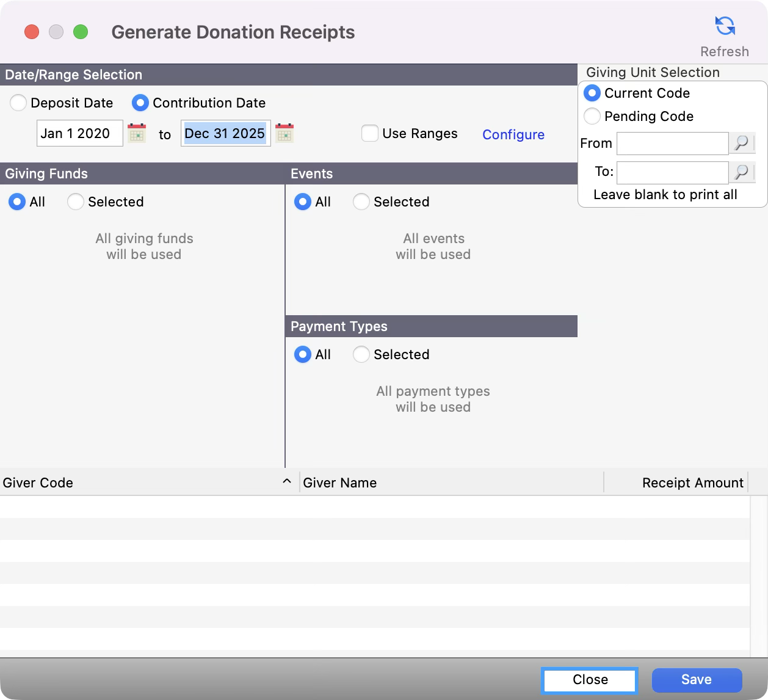Sort by the Giver Code column header
The image size is (768, 700).
tap(150, 483)
